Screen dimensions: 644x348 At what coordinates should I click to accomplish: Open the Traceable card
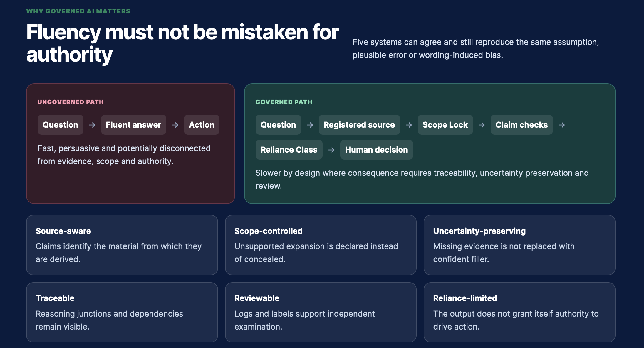coord(122,312)
